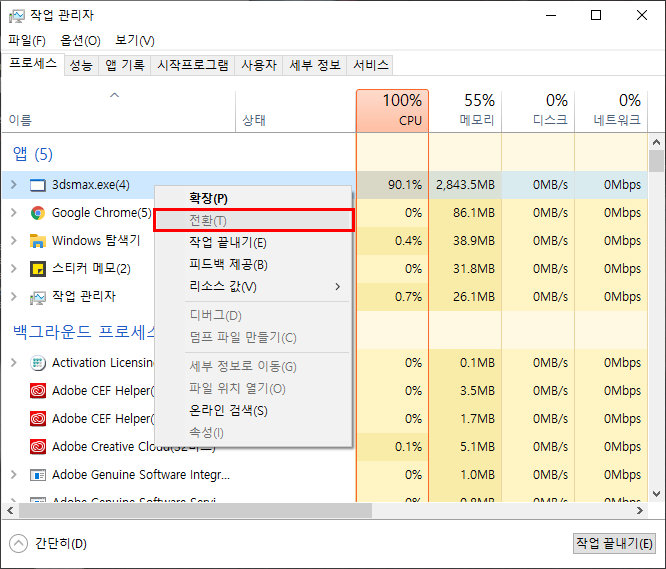The height and width of the screenshot is (569, 666).
Task: Open the 파일(F) menu
Action: 27,40
